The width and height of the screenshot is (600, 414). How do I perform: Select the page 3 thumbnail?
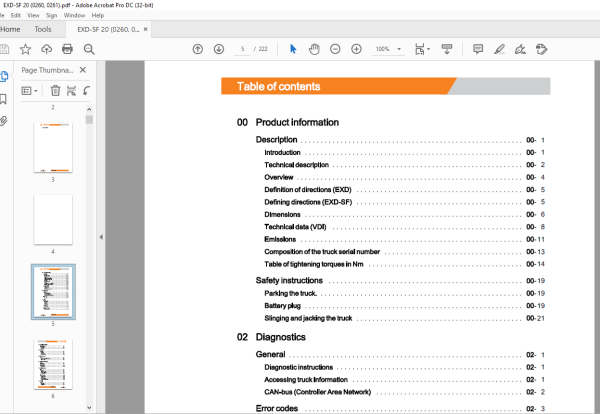click(x=53, y=148)
